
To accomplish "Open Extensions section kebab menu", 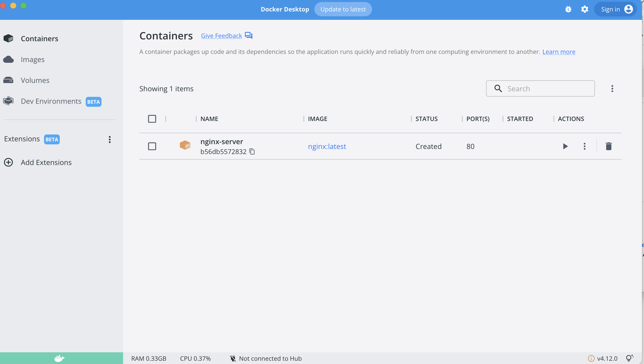I will pos(110,139).
